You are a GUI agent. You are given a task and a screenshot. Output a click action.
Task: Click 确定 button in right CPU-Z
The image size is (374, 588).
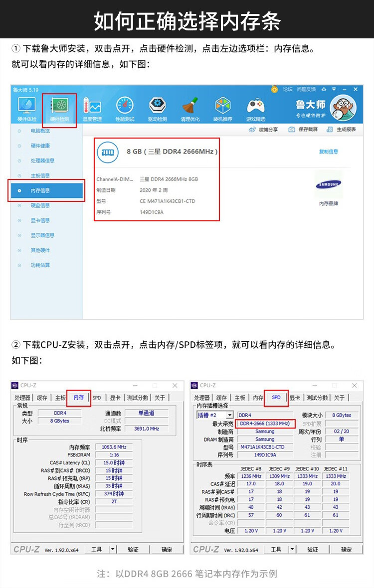point(346,549)
